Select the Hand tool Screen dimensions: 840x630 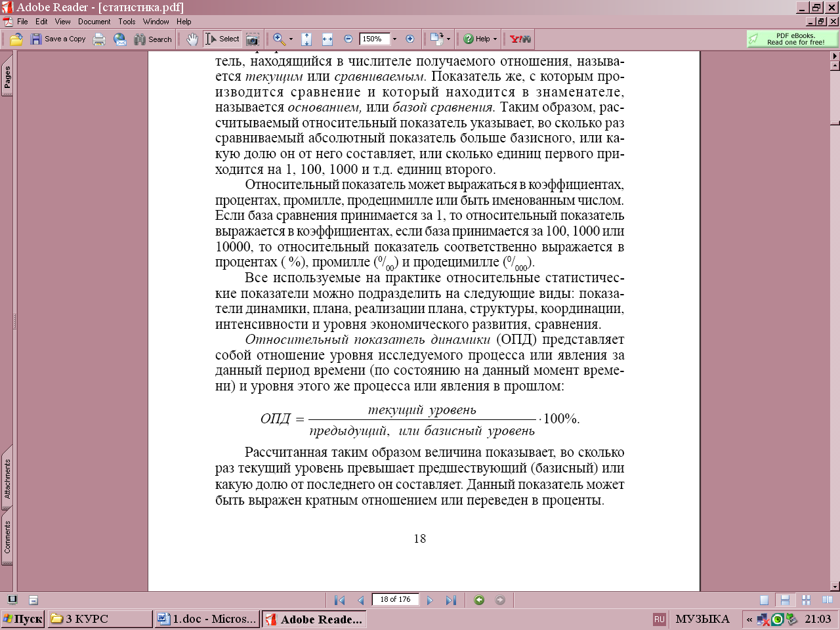coord(192,39)
